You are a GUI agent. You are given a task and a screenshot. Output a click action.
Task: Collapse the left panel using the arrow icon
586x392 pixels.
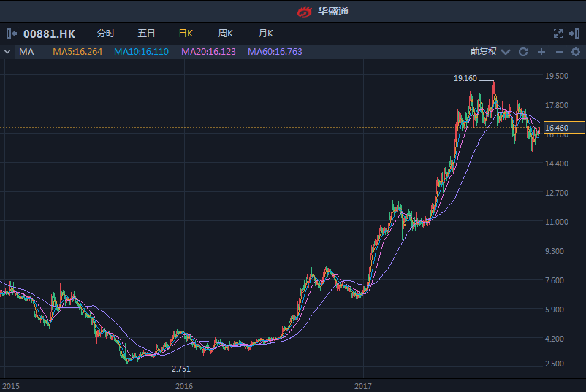(x=12, y=34)
